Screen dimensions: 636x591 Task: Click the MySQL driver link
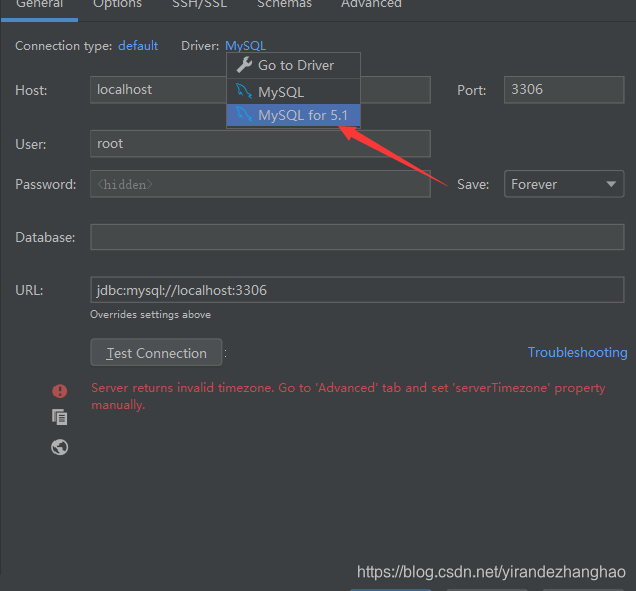pyautogui.click(x=245, y=46)
